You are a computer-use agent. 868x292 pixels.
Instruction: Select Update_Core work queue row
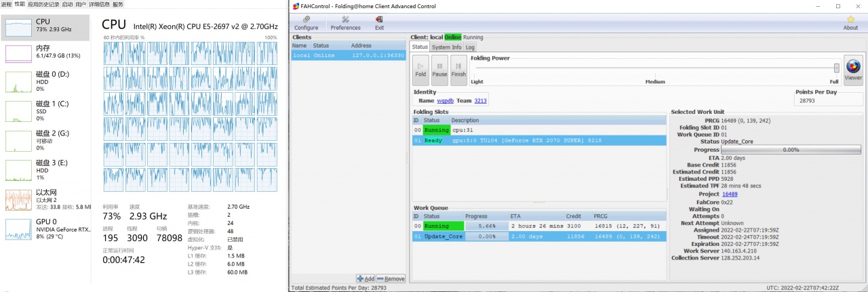[x=539, y=236]
